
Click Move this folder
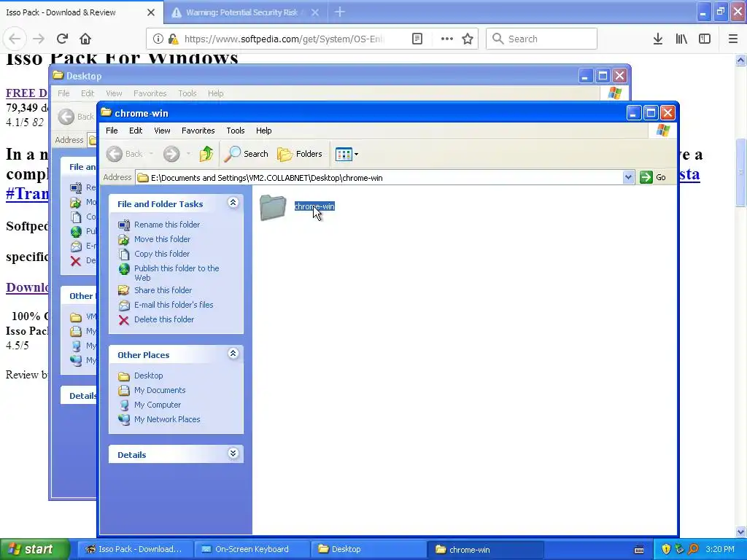[163, 239]
